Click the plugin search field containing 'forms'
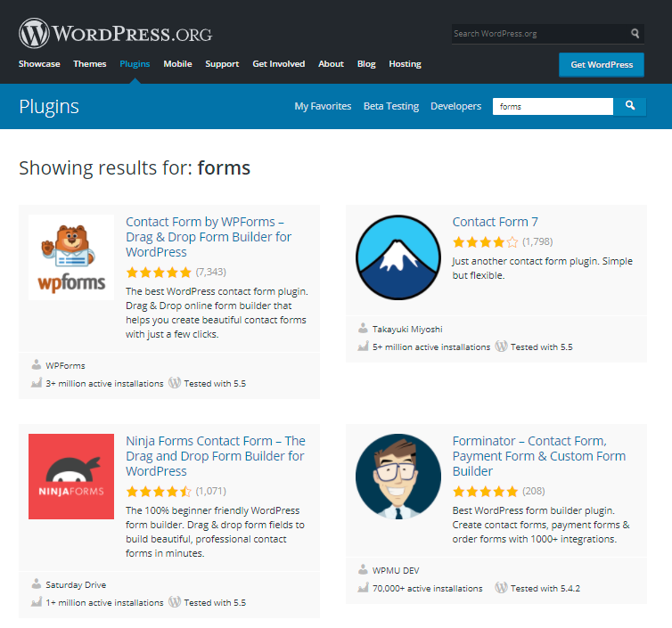Viewport: 672px width, 628px height. pos(553,106)
